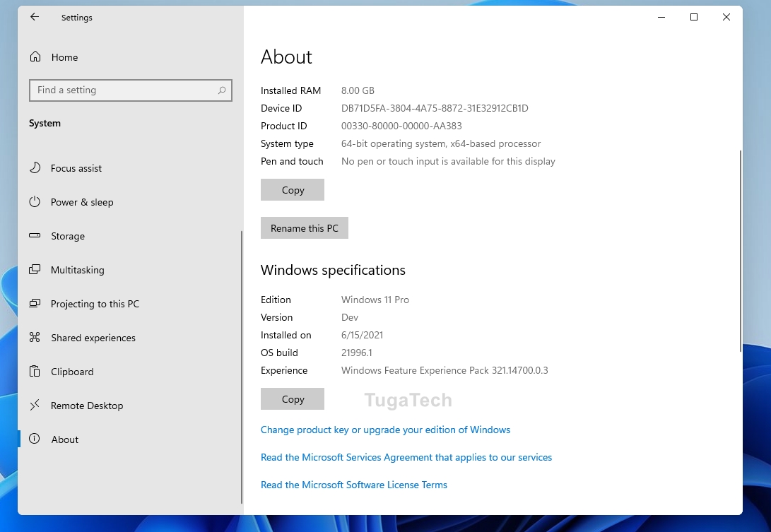This screenshot has width=771, height=532.
Task: Click the Shared experiences icon
Action: point(35,337)
